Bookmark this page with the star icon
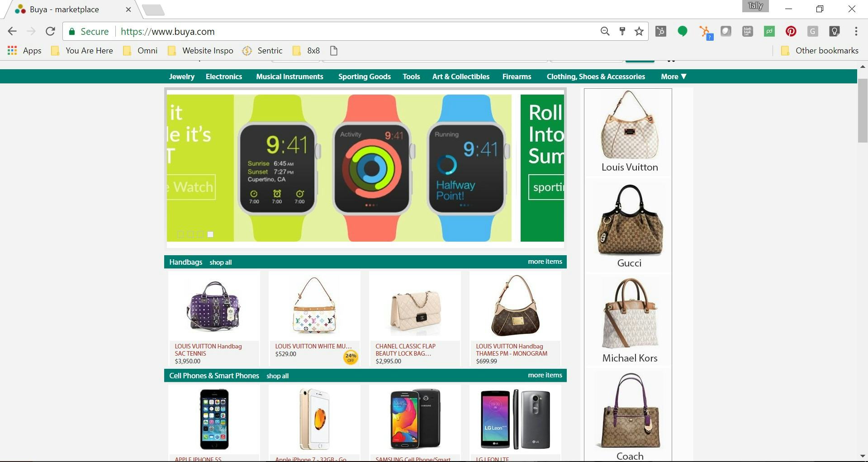This screenshot has height=462, width=868. 639,31
